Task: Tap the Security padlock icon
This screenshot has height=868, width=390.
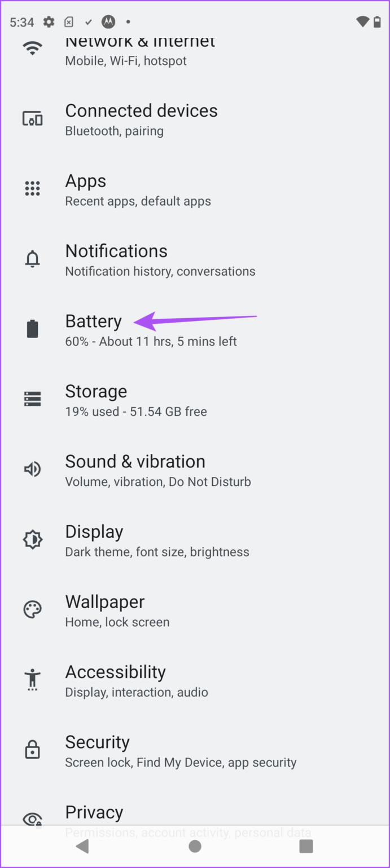Action: 32,749
